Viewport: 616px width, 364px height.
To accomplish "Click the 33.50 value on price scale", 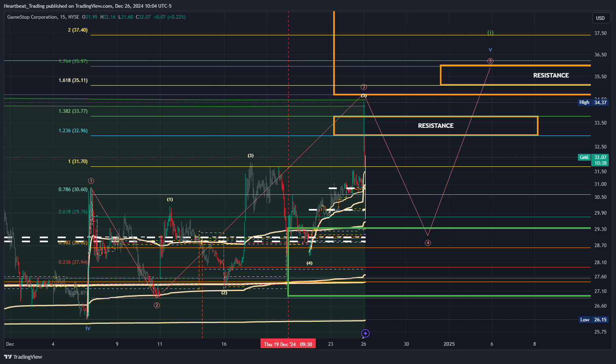I will point(601,123).
